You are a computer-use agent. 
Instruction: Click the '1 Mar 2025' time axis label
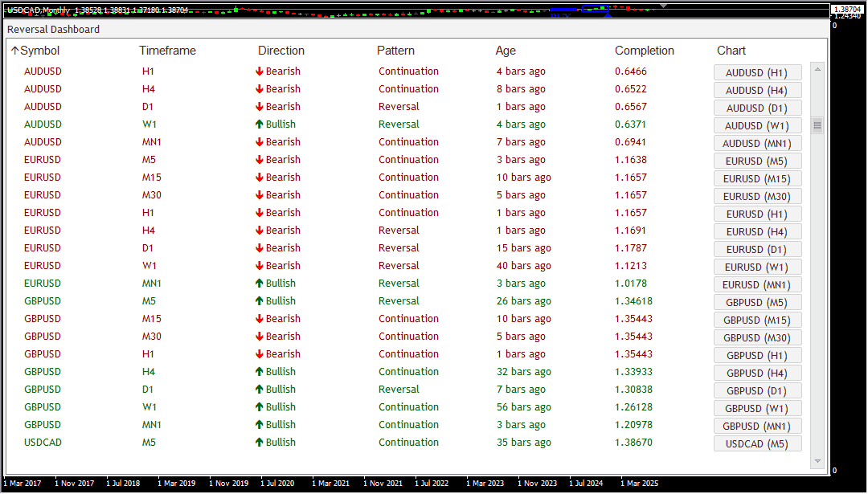tap(639, 484)
